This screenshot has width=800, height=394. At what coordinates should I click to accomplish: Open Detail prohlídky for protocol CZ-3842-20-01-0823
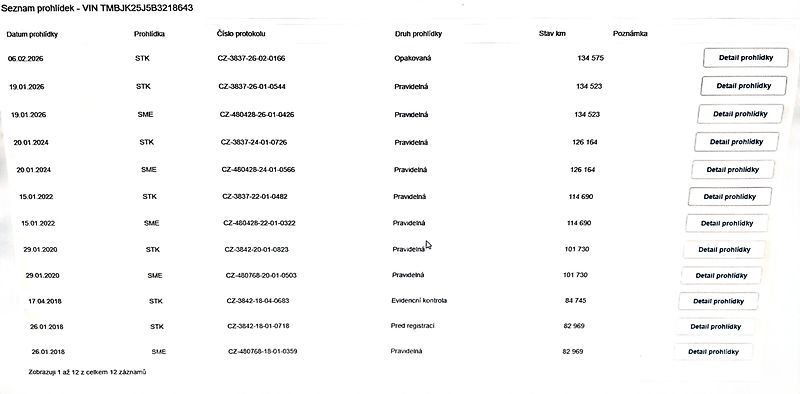tap(724, 250)
